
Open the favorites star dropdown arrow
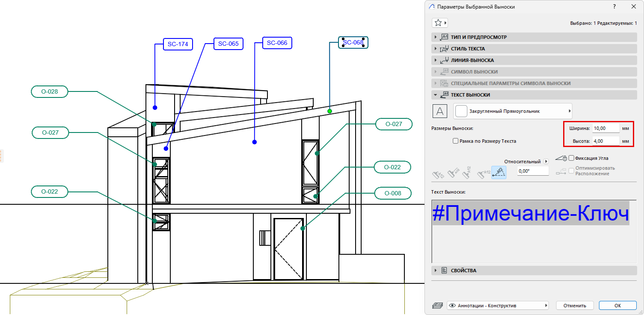coord(445,23)
